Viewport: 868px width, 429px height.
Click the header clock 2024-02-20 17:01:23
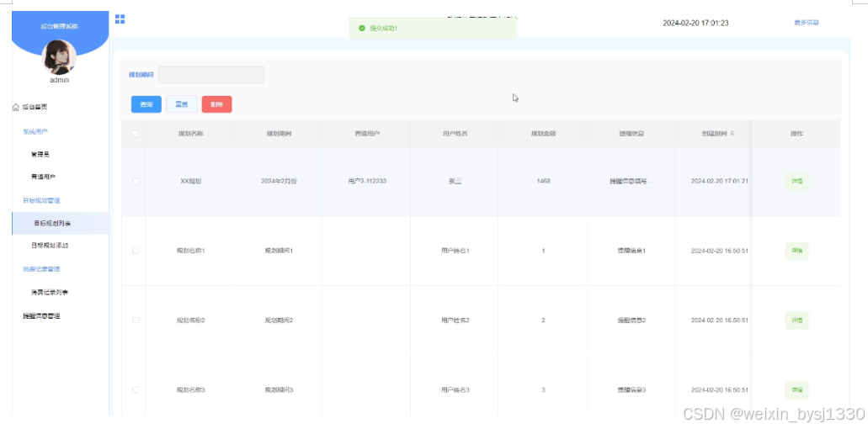[x=696, y=24]
